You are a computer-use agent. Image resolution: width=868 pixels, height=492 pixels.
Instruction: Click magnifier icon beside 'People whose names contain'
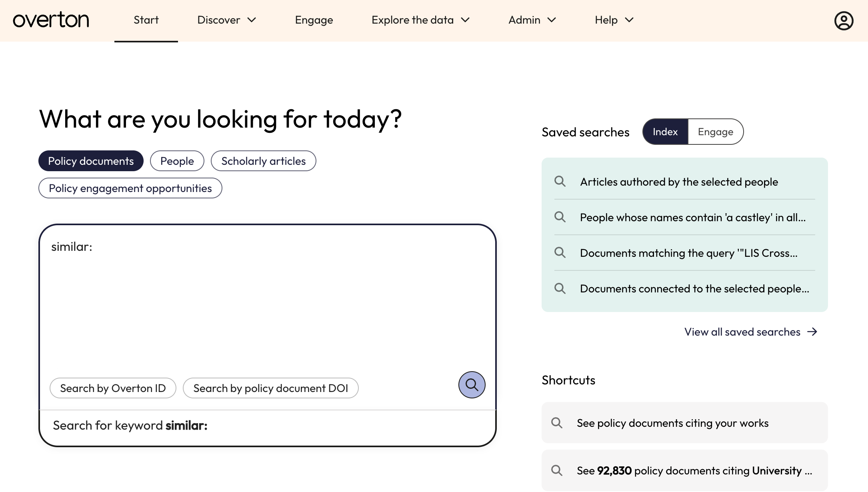tap(560, 217)
